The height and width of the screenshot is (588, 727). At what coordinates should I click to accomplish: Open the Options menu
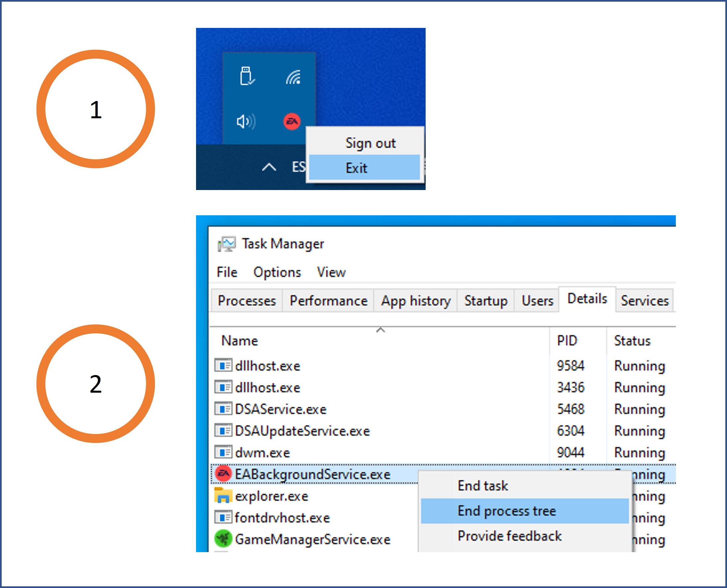[x=277, y=272]
